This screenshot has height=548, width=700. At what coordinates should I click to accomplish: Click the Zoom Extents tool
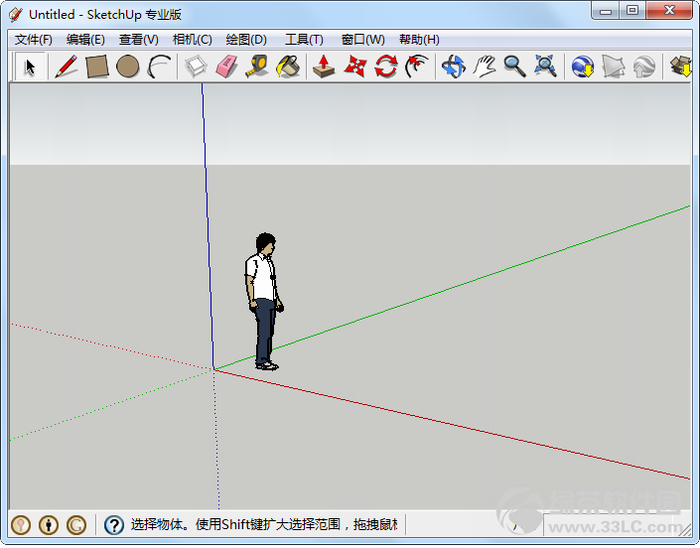(546, 66)
